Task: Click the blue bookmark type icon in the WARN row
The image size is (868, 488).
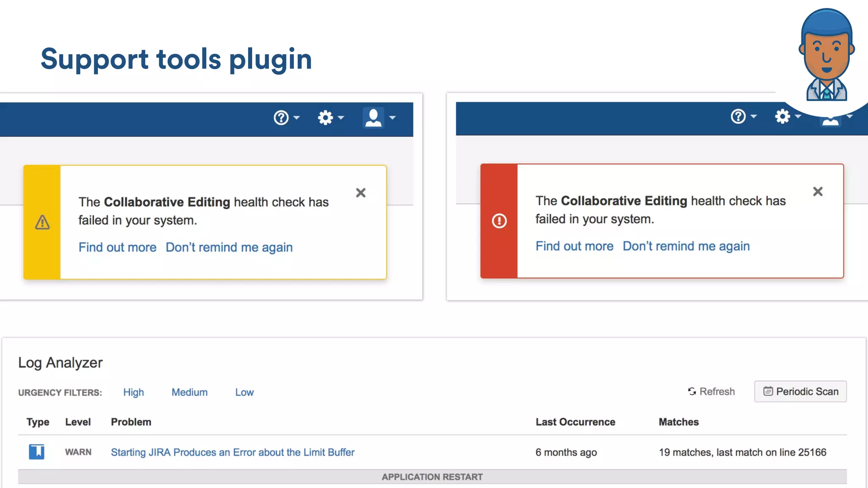Action: point(36,452)
